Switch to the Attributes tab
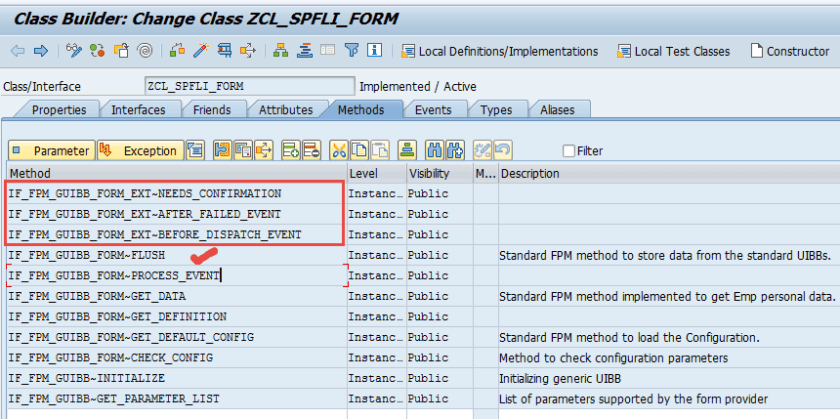 [286, 110]
